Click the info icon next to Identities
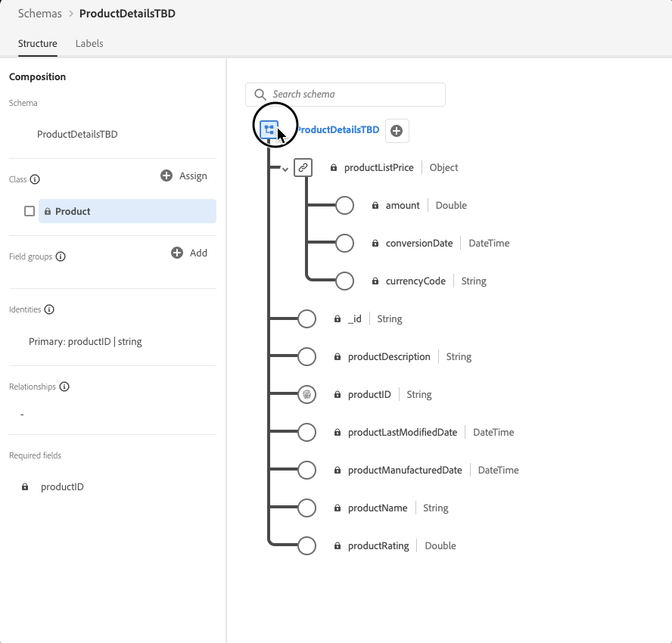Viewport: 672px width, 643px height. pos(49,309)
